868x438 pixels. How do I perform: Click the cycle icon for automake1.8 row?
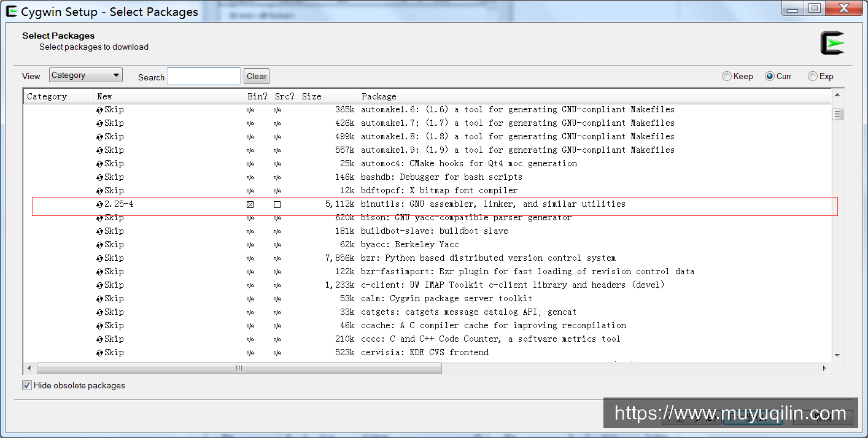100,137
